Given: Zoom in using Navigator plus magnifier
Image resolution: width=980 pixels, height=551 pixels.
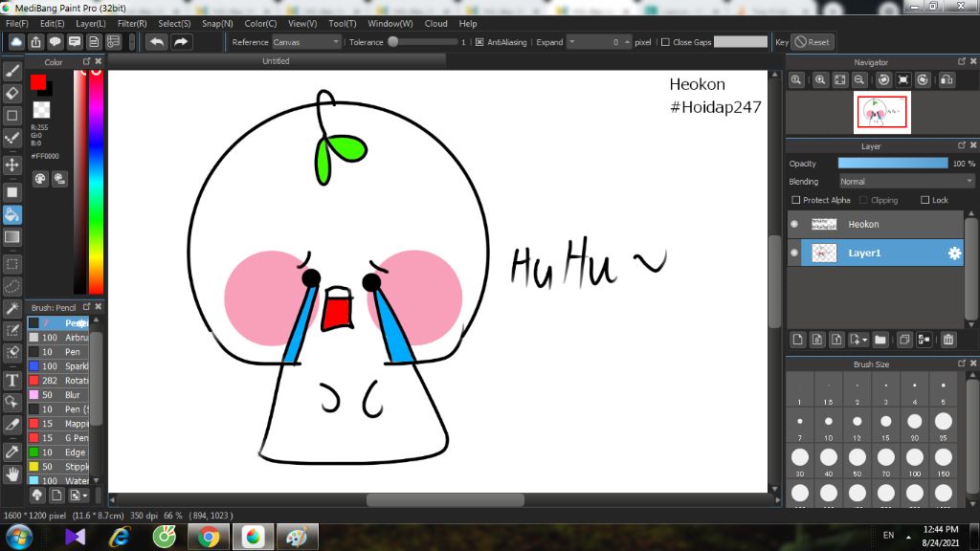Looking at the screenshot, I should click(820, 80).
